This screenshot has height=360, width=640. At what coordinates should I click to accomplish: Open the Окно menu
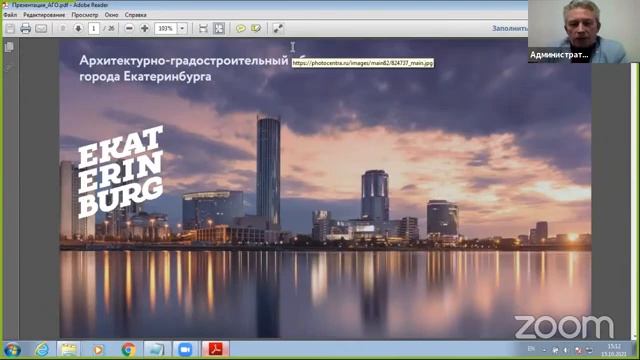click(x=111, y=15)
